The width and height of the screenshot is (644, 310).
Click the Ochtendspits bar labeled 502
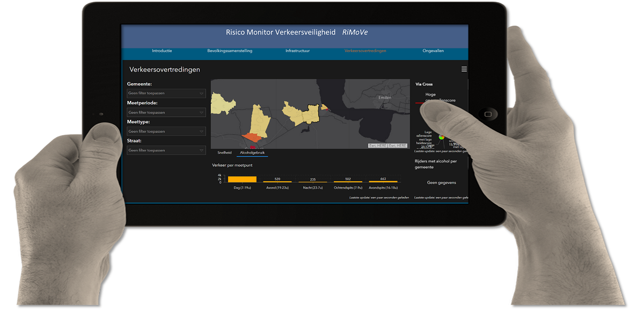pyautogui.click(x=348, y=182)
